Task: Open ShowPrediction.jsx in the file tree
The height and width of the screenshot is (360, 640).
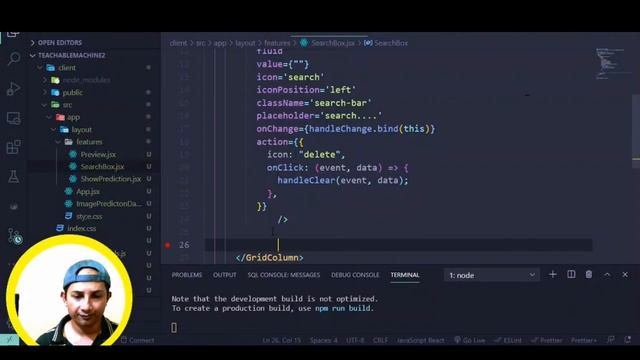Action: point(110,179)
